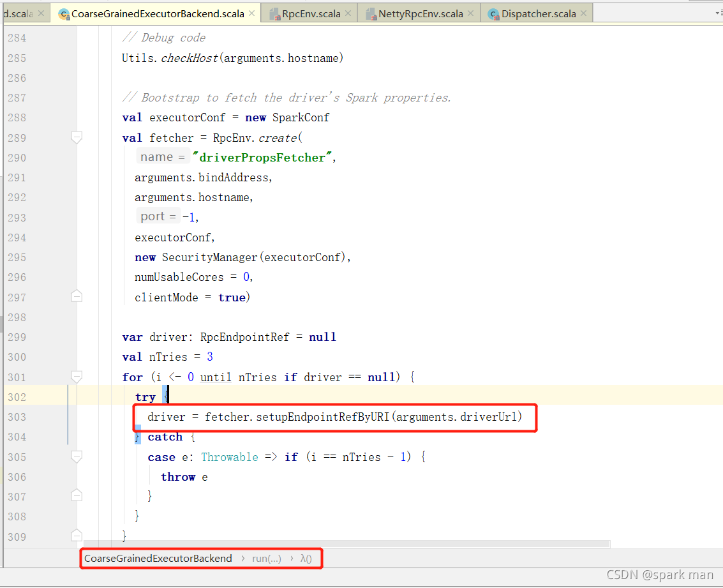
Task: Click SparkConf on line 288
Action: [301, 117]
